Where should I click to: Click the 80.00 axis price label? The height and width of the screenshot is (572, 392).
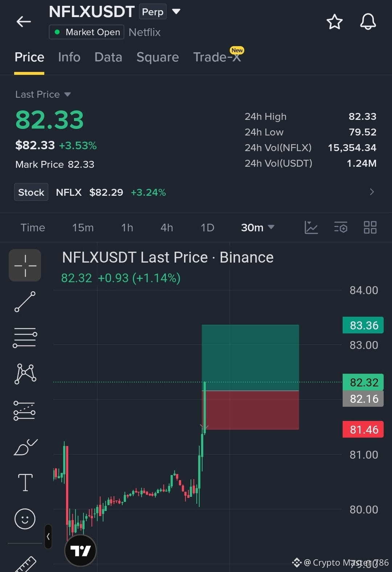click(x=364, y=510)
